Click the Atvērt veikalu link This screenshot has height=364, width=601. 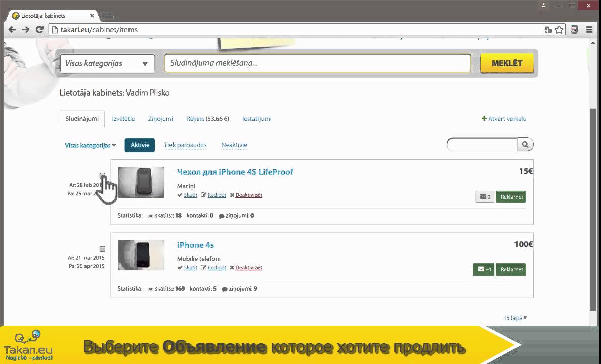pos(504,119)
